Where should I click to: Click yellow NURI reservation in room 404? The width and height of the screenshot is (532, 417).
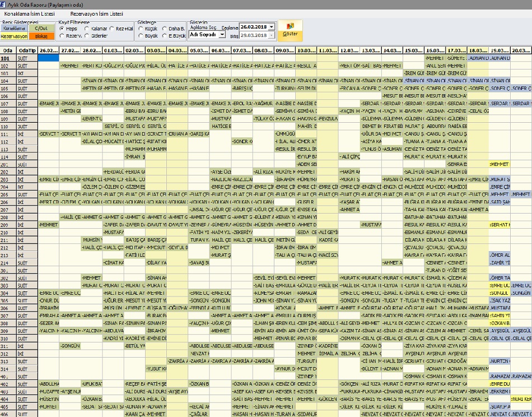[521, 399]
